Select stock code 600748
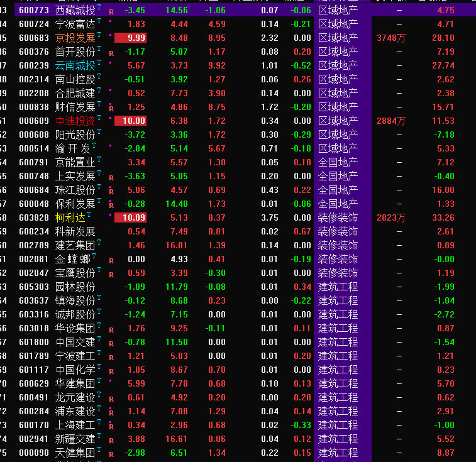This screenshot has width=476, height=462. pyautogui.click(x=34, y=176)
